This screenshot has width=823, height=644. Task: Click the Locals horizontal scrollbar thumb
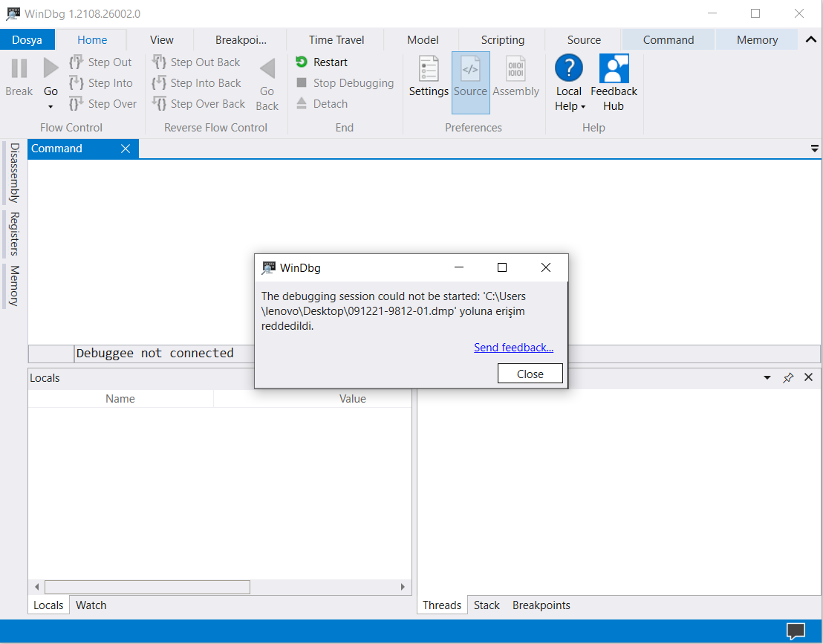pos(148,587)
